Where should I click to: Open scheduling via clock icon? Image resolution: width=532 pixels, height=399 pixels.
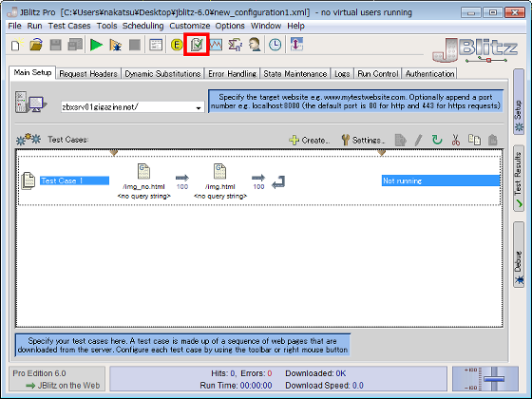(x=275, y=45)
